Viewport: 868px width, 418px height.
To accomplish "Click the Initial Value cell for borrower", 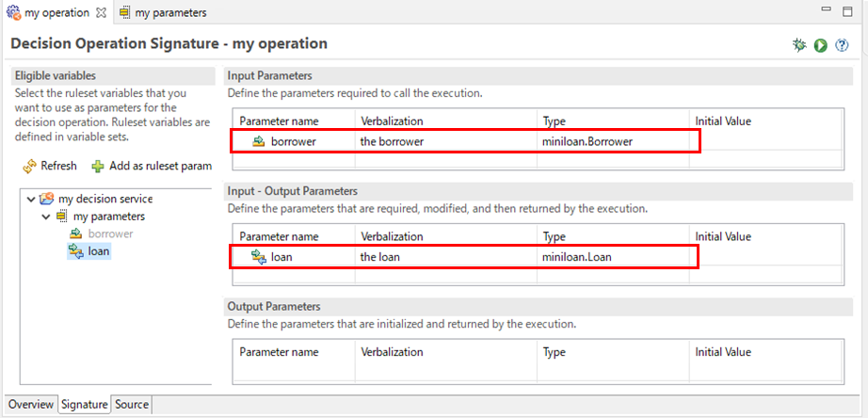I will [765, 142].
